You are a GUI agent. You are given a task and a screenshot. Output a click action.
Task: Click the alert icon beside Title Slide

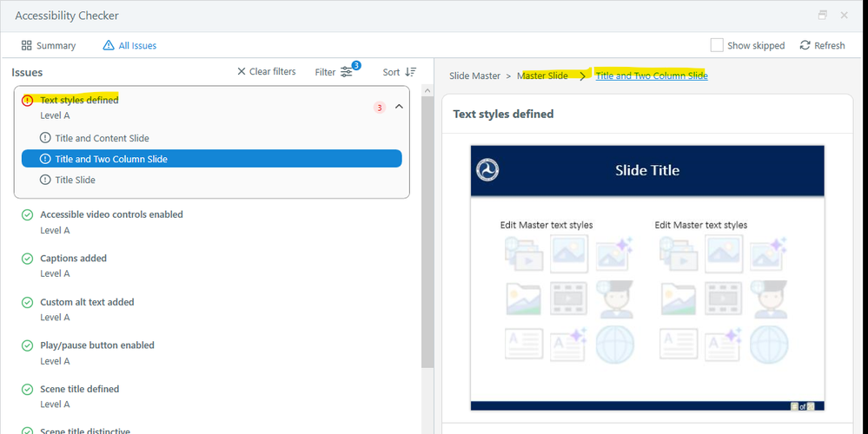pyautogui.click(x=45, y=179)
